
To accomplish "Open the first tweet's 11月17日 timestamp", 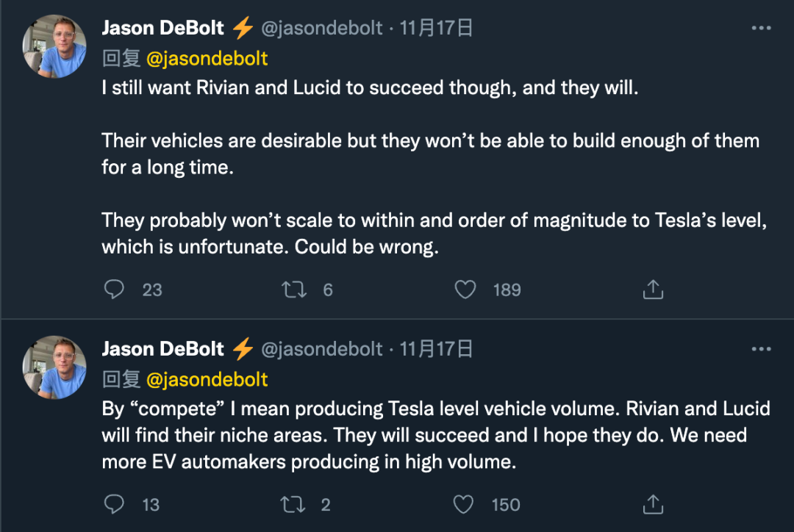I will (436, 28).
